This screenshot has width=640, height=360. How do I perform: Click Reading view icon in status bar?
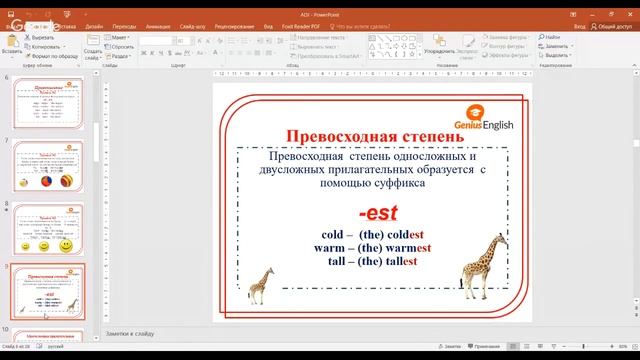click(540, 347)
